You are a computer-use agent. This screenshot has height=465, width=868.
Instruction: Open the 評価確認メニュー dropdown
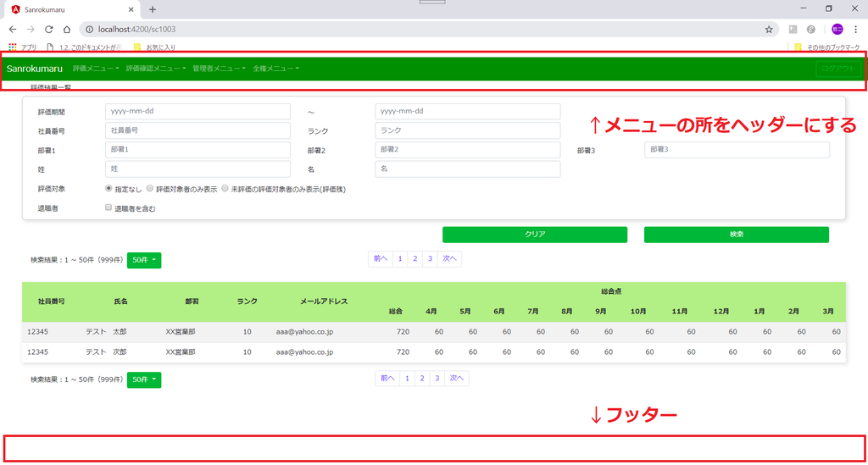click(x=156, y=69)
